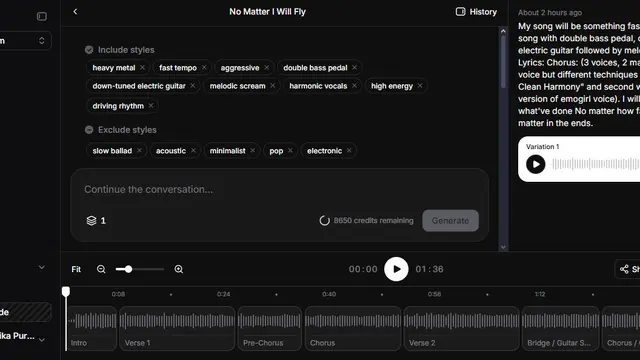Select the Pre-Chorus section clip
The height and width of the screenshot is (360, 640).
pos(270,329)
